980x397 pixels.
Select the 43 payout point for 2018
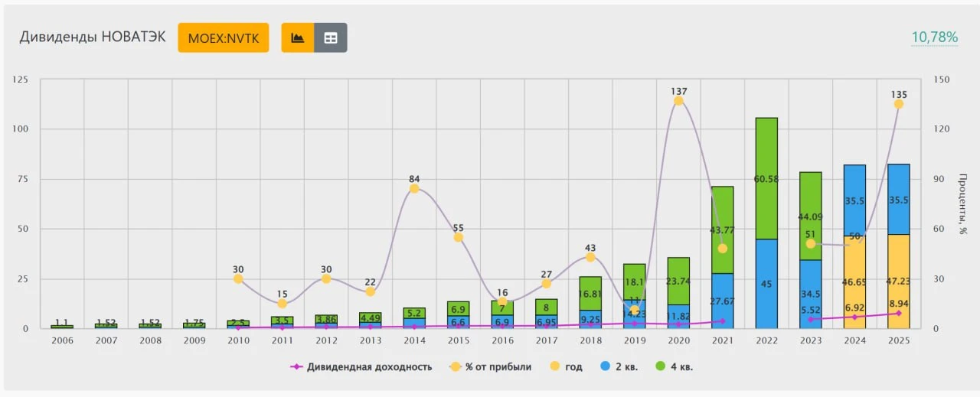tap(590, 257)
